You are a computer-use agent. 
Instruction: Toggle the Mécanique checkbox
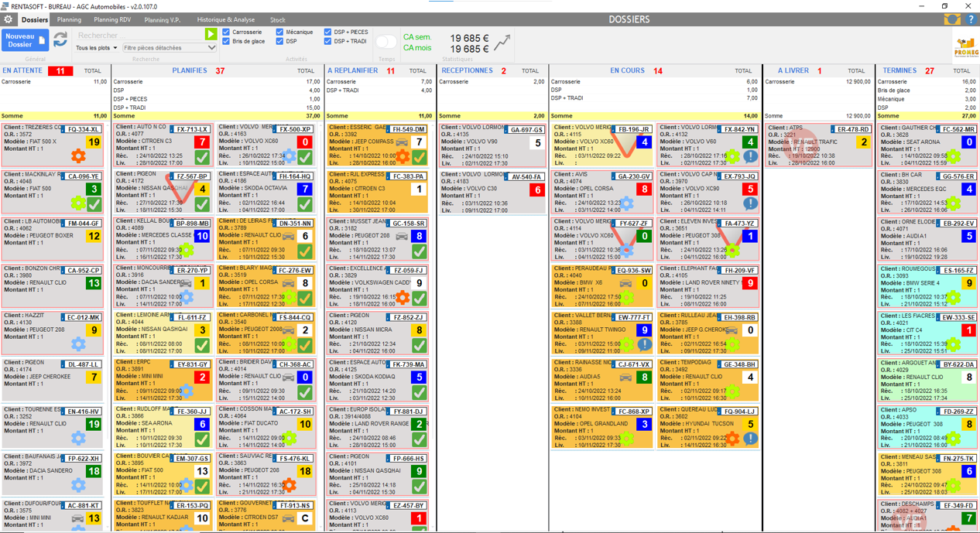279,32
